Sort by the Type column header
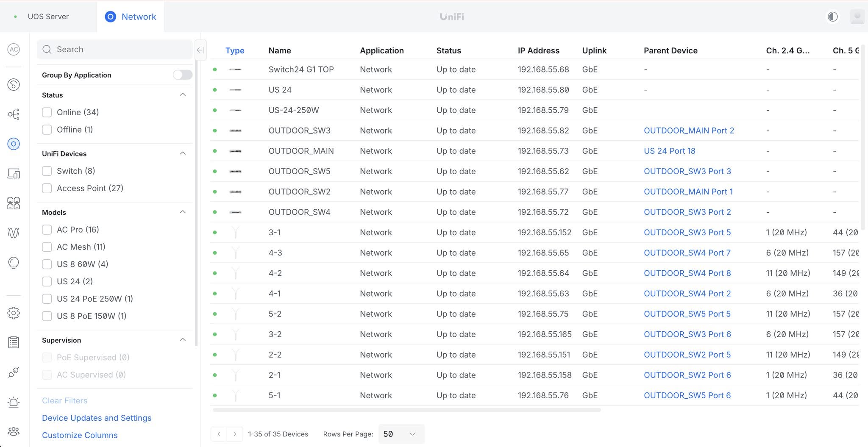Screen dimensions: 868x447 [x=235, y=50]
